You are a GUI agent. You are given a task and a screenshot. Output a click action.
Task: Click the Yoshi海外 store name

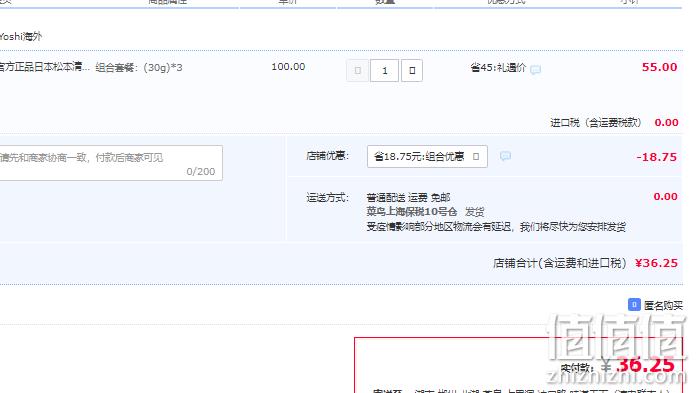coord(20,36)
